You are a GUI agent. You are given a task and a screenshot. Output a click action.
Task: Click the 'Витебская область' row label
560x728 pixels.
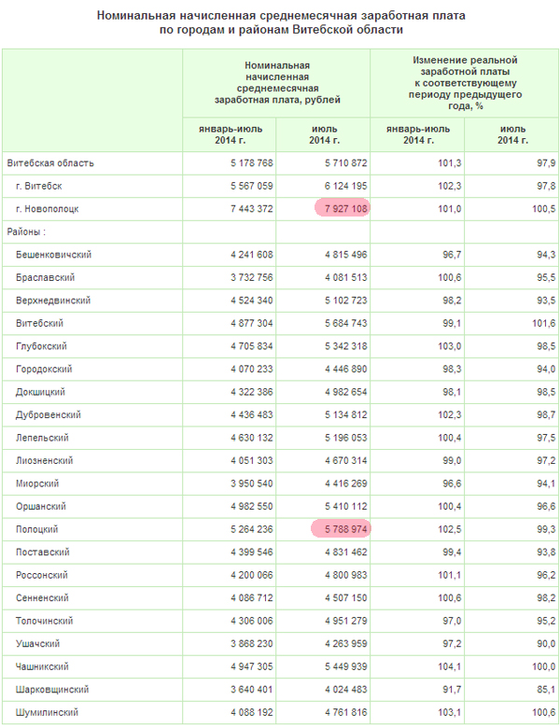click(x=50, y=162)
